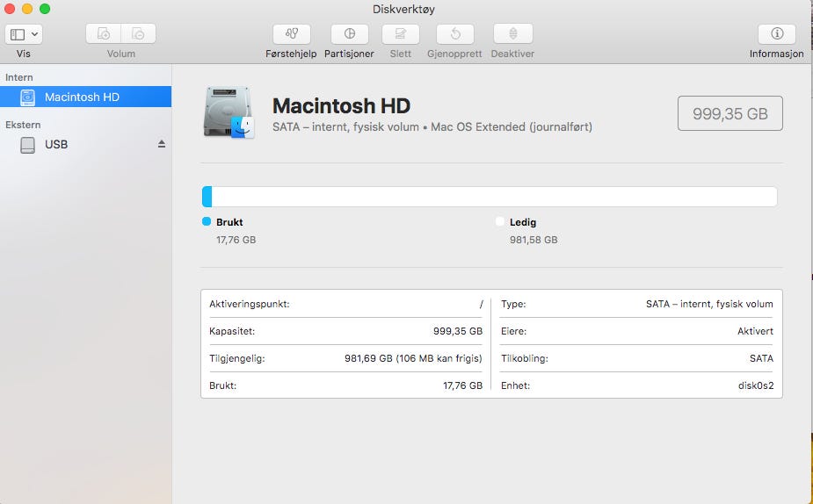Click the Kapasitet row label
Screen dimensions: 813x504
(x=232, y=331)
